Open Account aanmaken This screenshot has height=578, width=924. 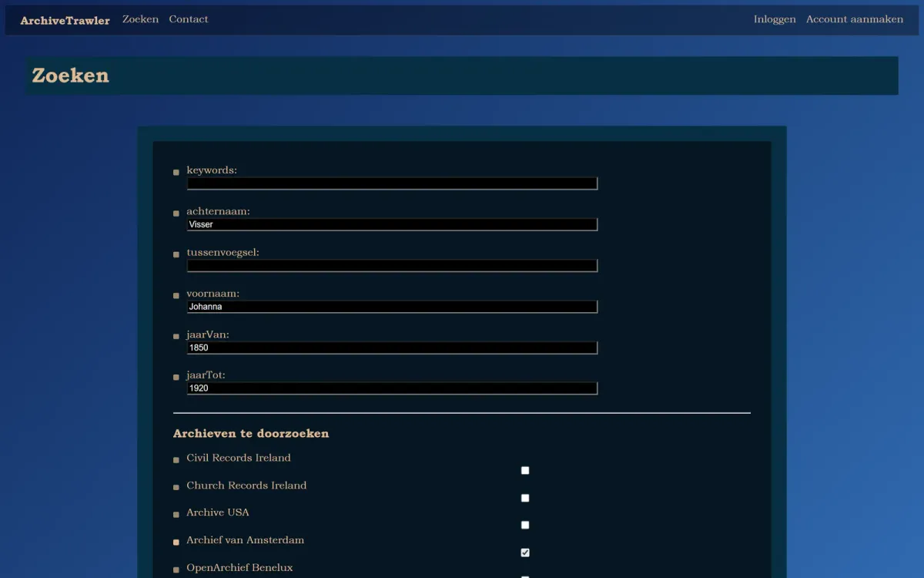click(855, 19)
